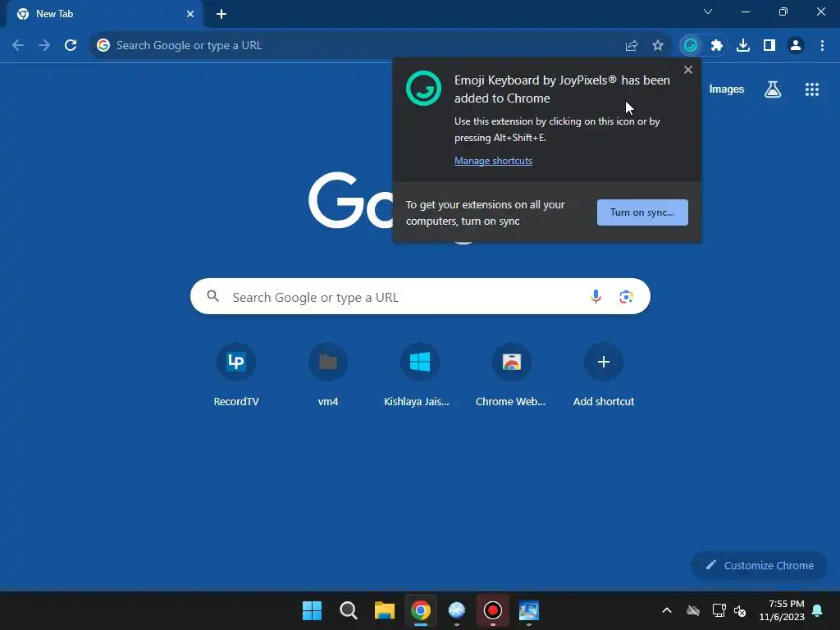Click the network display tray icon
Screen dimensions: 840x630
tap(719, 610)
